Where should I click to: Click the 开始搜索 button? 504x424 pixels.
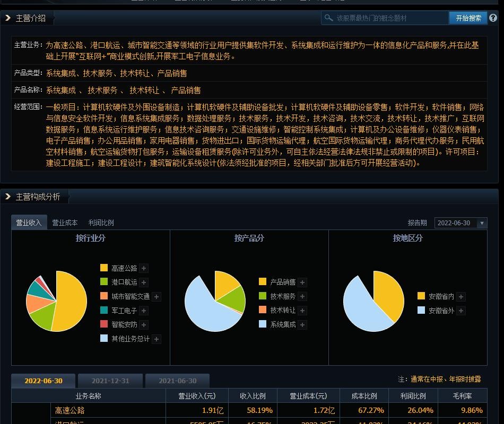click(x=468, y=17)
